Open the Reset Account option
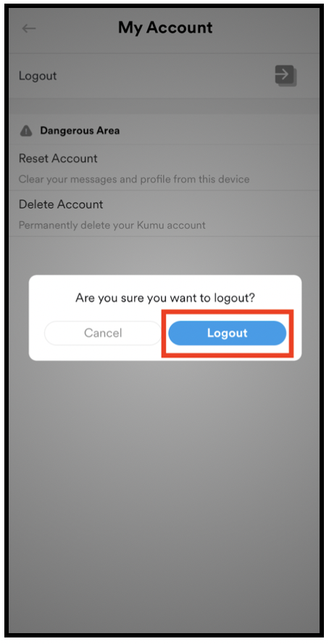The image size is (329, 644). tap(58, 158)
